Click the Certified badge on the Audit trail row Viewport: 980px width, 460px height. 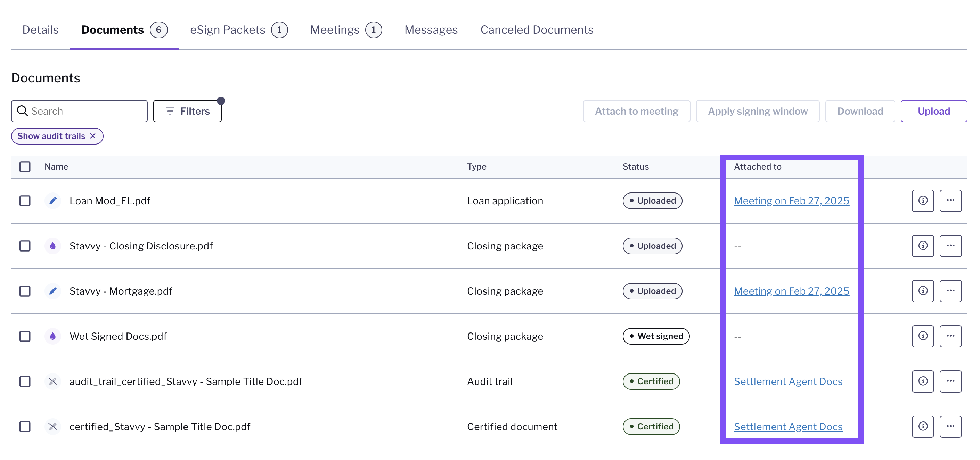pos(651,381)
